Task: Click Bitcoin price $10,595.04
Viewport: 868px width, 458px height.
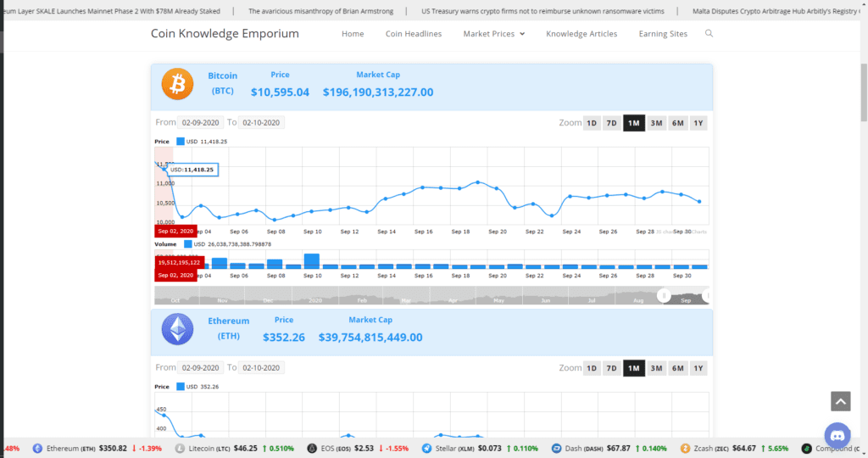Action: pos(280,92)
